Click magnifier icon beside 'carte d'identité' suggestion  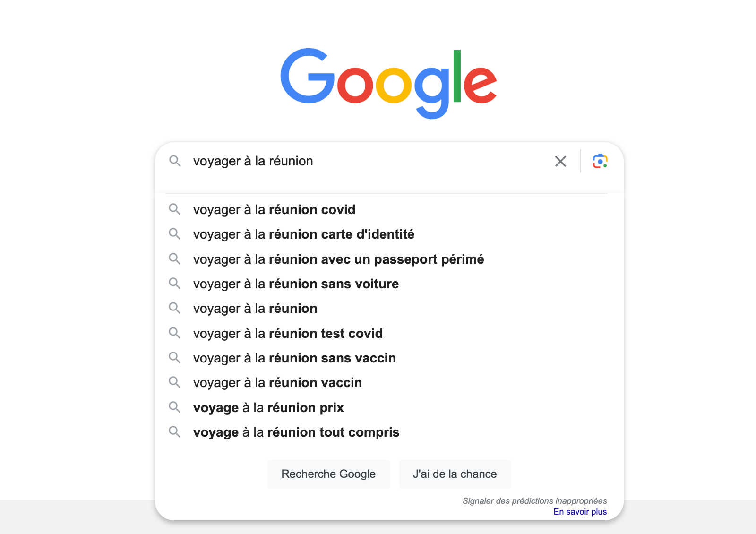175,234
